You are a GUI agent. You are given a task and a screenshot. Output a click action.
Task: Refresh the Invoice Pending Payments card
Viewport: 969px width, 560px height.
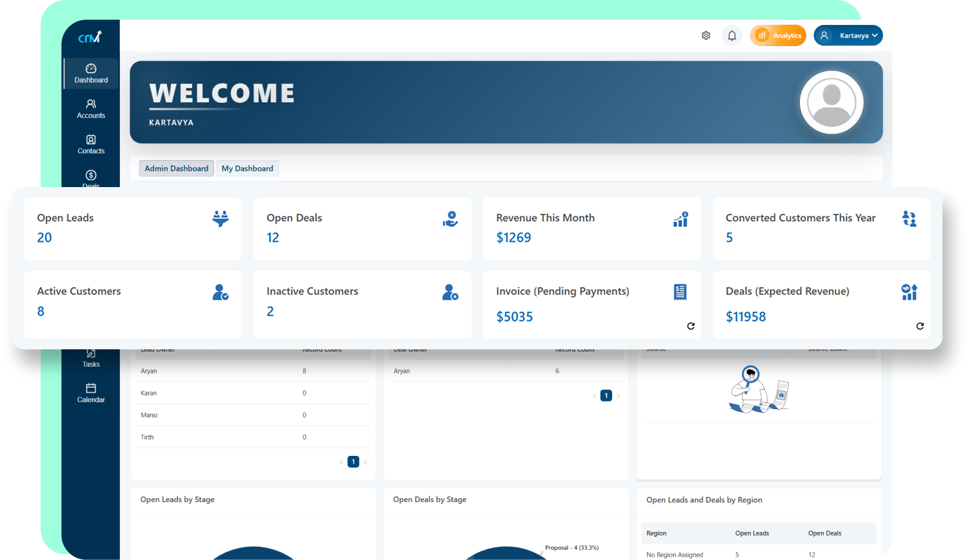pos(691,326)
